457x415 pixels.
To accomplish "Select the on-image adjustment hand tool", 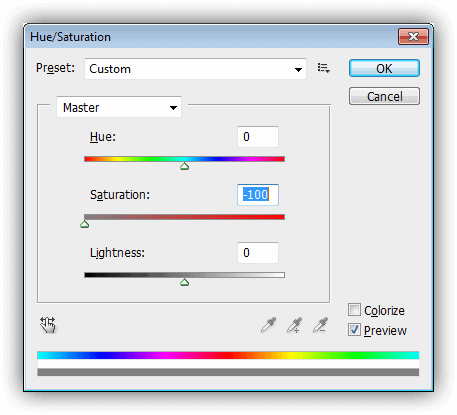I will point(48,325).
